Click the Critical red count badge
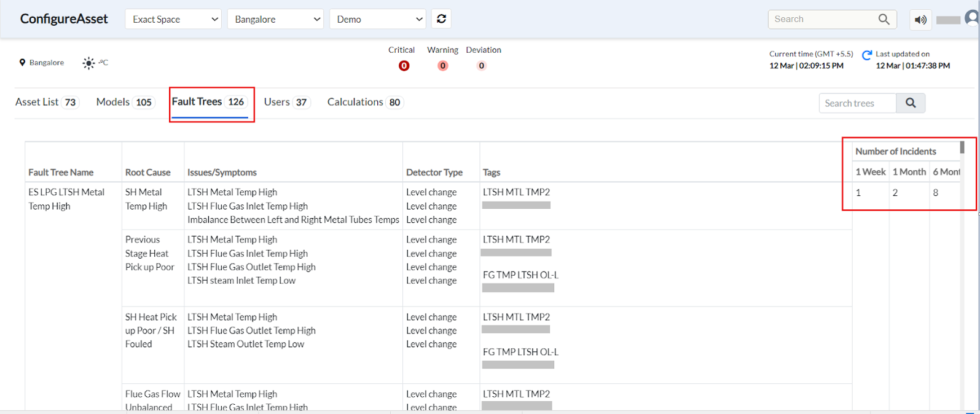The width and height of the screenshot is (980, 414). [x=404, y=66]
